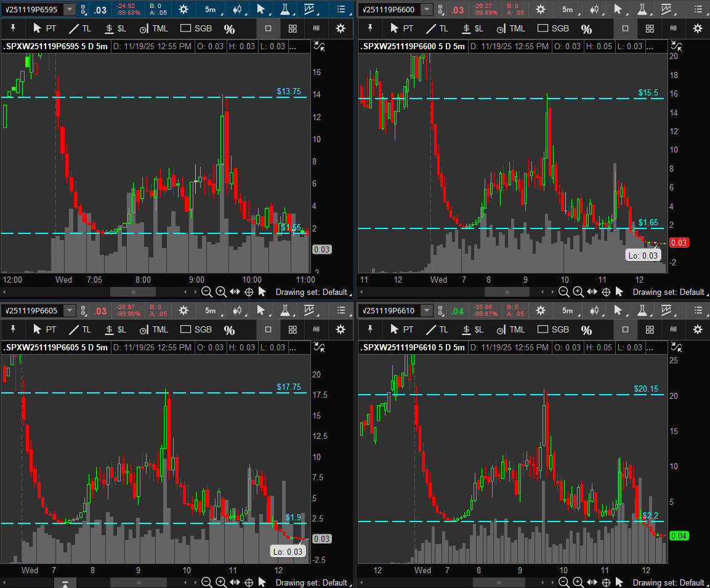Open Drawing set: Default menu below P6605 chart
710x588 pixels.
(312, 582)
